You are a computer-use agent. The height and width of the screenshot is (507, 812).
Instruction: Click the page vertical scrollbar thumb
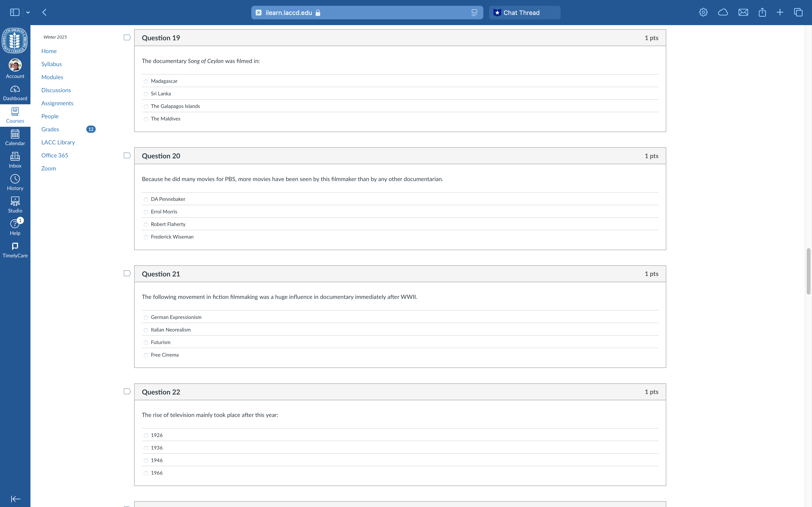click(x=808, y=271)
